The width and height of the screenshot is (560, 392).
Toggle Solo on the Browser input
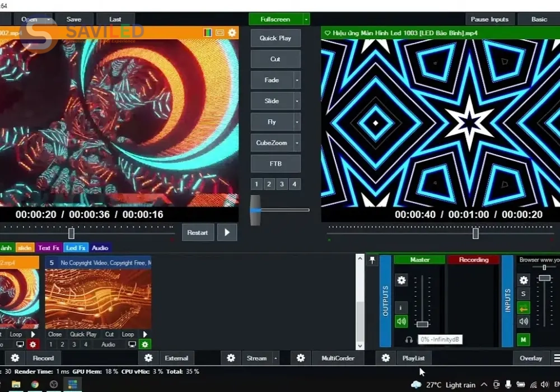[x=524, y=294]
